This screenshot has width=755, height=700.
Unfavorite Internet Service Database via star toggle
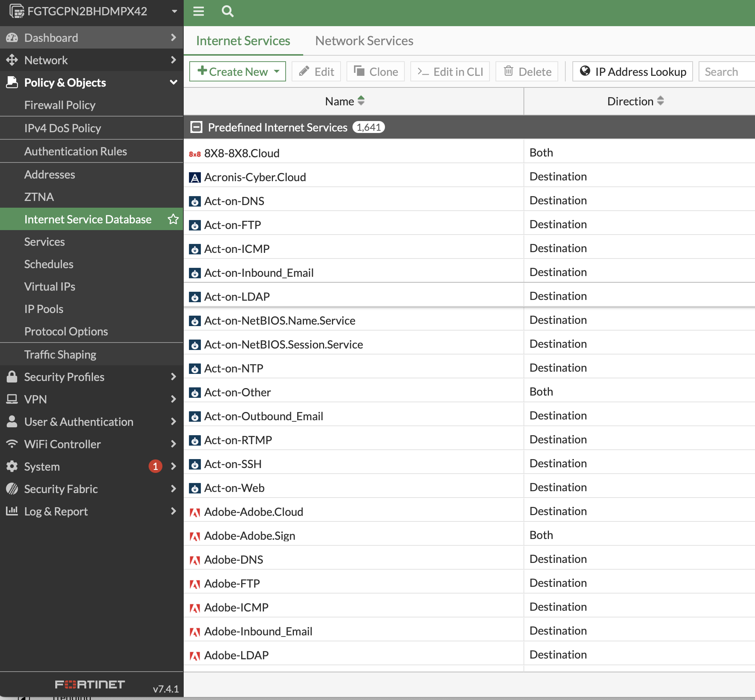click(173, 219)
